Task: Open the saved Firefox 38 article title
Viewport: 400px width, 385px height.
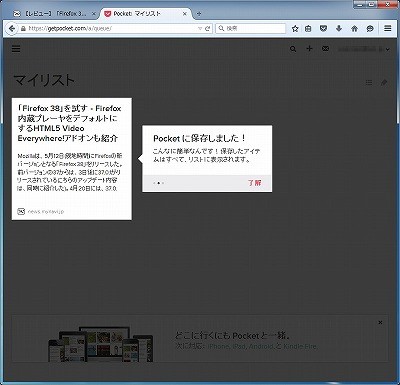Action: [x=69, y=123]
